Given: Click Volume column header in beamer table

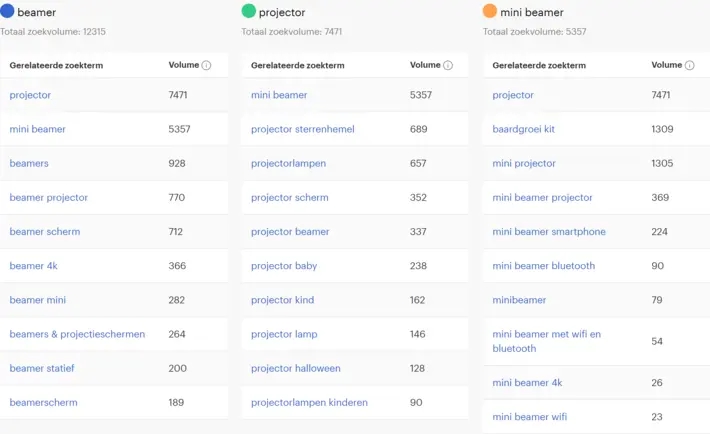Looking at the screenshot, I should 184,65.
